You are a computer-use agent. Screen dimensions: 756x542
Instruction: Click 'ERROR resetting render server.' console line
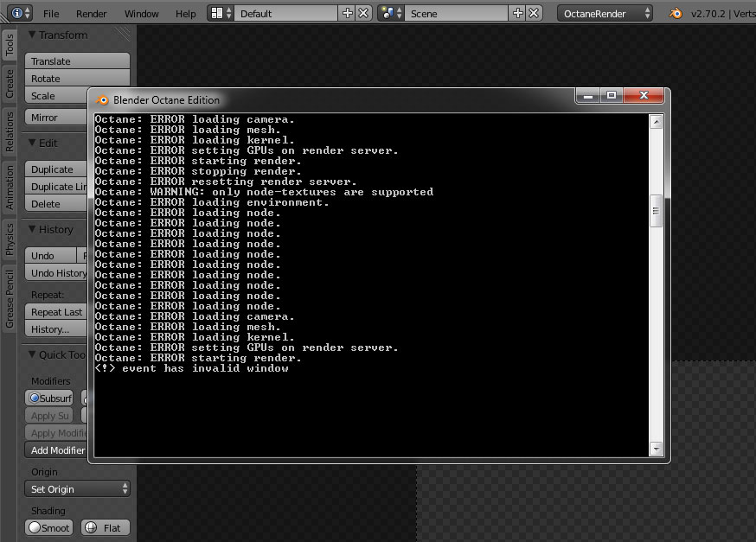coord(225,182)
